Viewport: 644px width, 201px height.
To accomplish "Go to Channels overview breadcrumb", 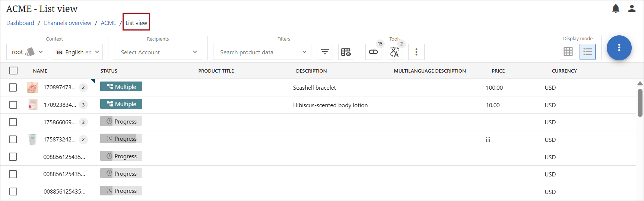I will 67,23.
